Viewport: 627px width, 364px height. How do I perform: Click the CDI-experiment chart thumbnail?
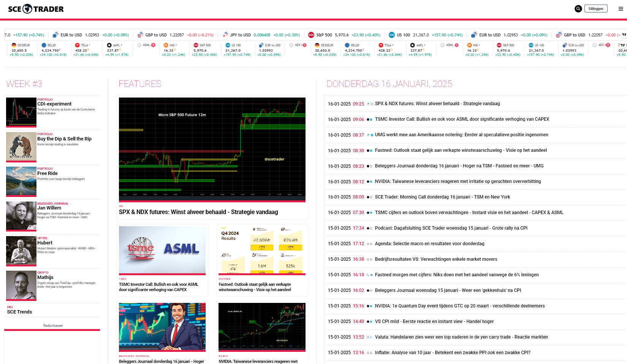pos(21,112)
